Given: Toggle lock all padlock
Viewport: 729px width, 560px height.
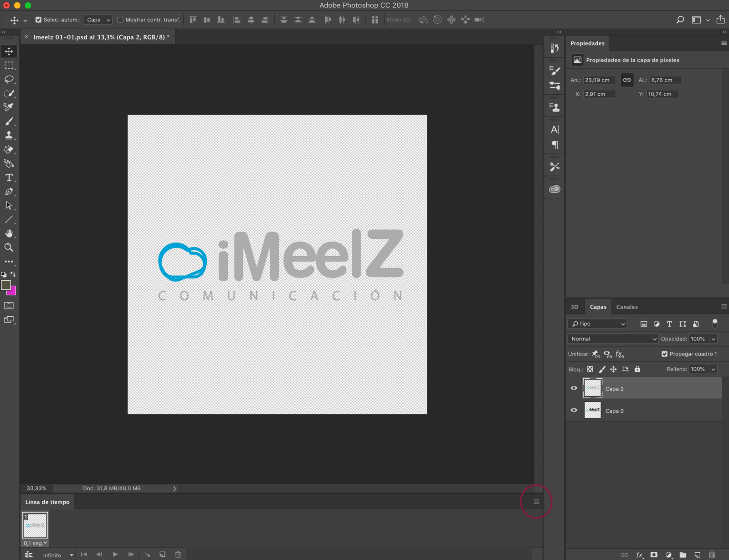Looking at the screenshot, I should [x=637, y=369].
